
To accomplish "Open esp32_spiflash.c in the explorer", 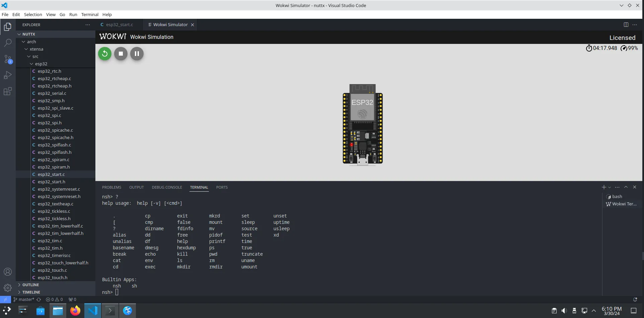I will [54, 145].
